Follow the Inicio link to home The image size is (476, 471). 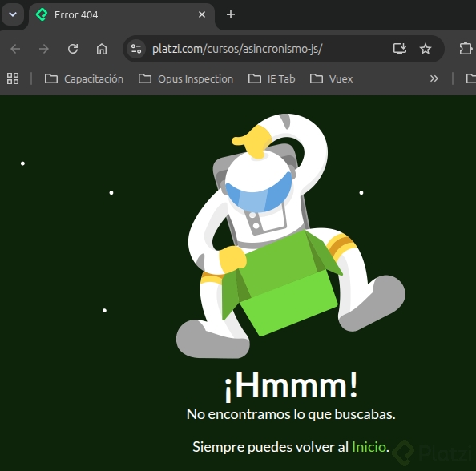[x=369, y=447]
